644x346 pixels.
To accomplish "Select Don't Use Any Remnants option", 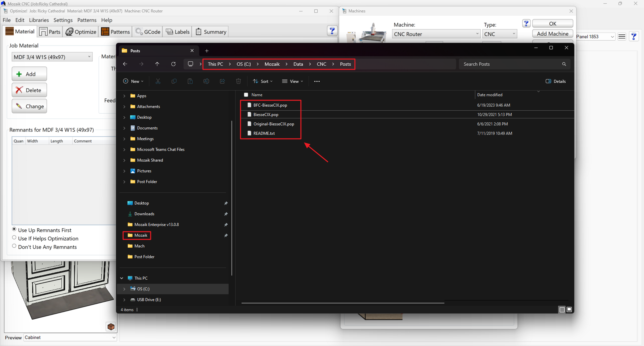I will point(14,246).
